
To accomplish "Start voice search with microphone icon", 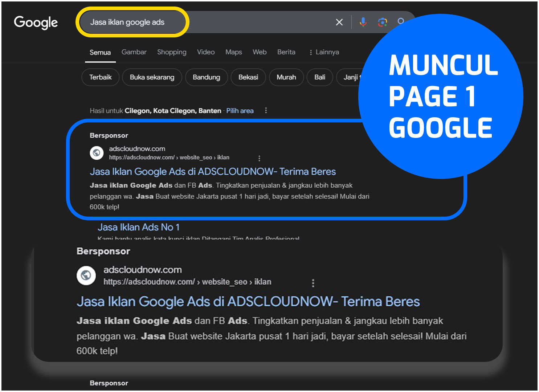I will [x=363, y=22].
